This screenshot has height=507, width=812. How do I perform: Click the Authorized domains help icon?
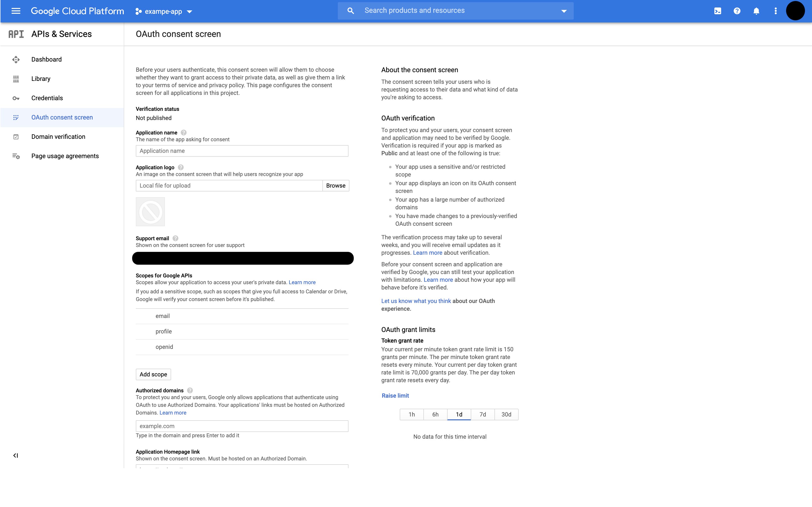(190, 390)
